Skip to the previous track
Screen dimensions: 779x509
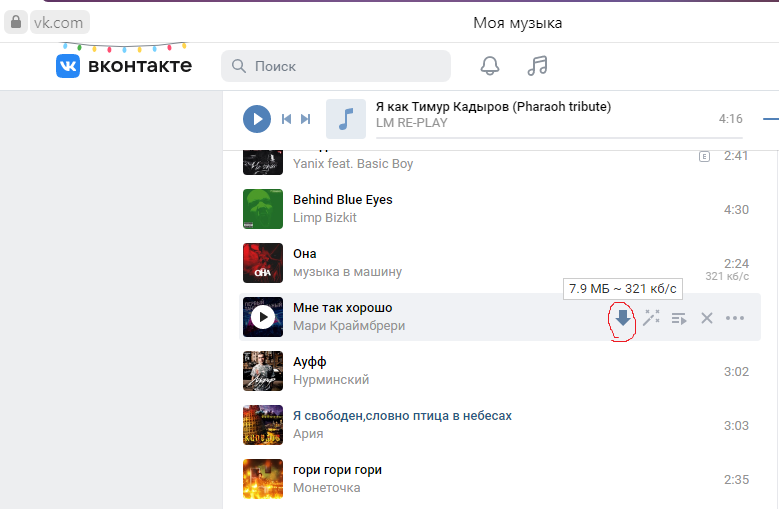[x=286, y=119]
